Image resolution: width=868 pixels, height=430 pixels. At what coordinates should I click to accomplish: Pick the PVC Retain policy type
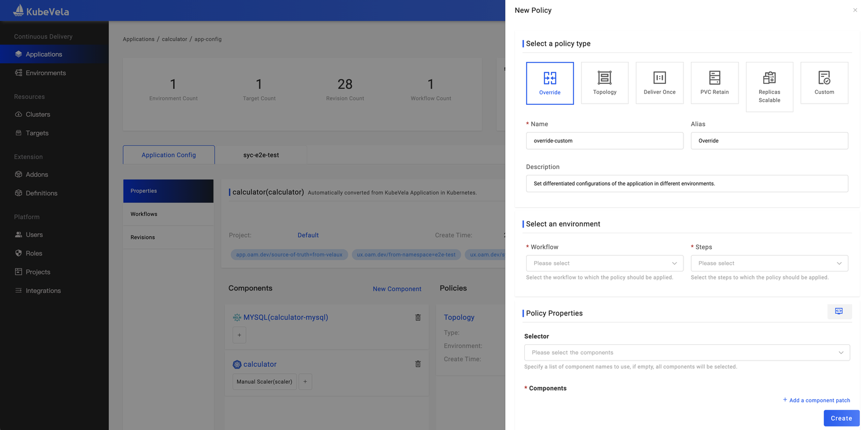pyautogui.click(x=714, y=83)
